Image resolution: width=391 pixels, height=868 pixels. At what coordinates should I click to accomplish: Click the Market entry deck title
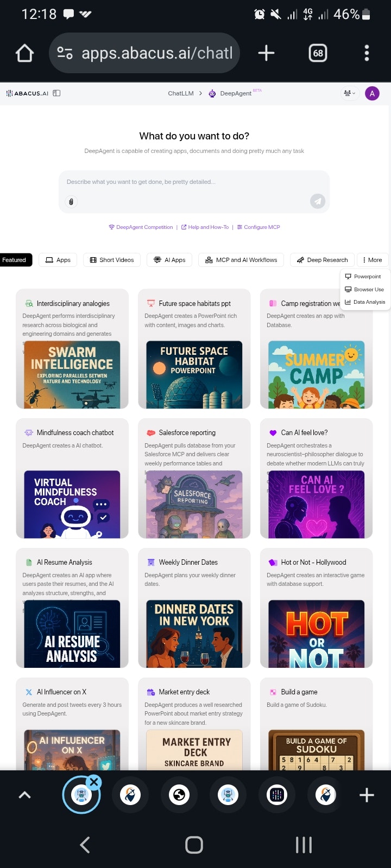(184, 692)
